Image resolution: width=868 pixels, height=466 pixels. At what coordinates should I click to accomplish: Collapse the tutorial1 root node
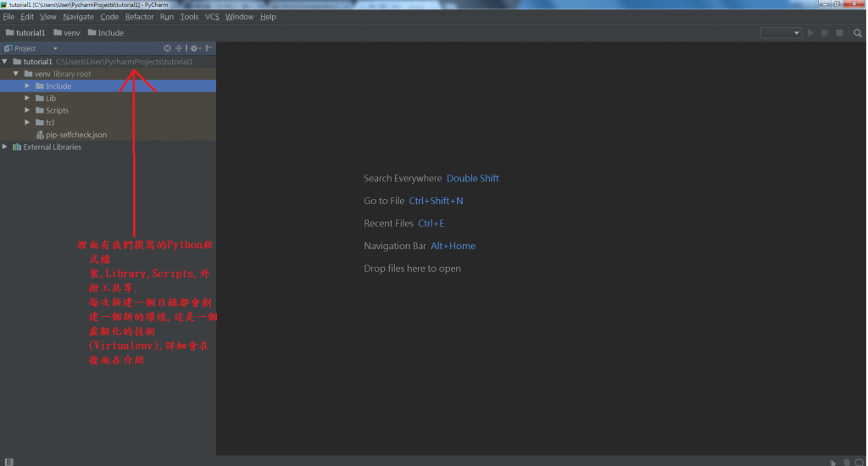pyautogui.click(x=5, y=62)
